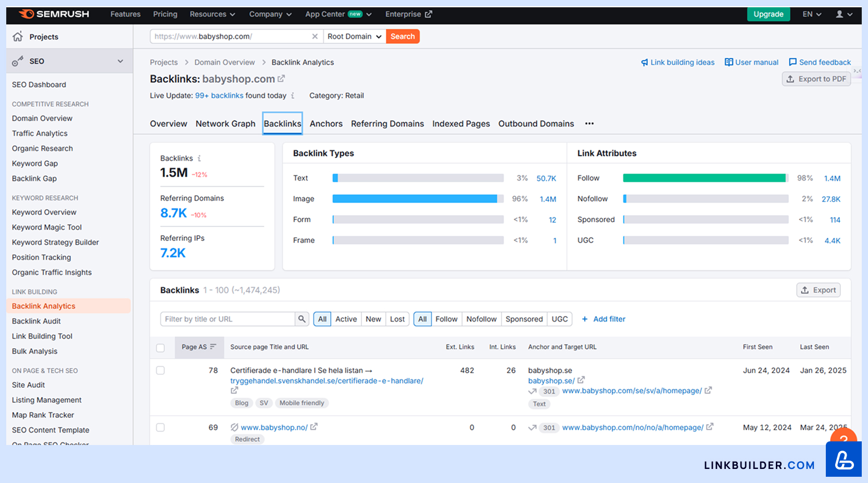Open www.babyshop.no/ external link icon
Image resolution: width=868 pixels, height=483 pixels.
(x=314, y=427)
